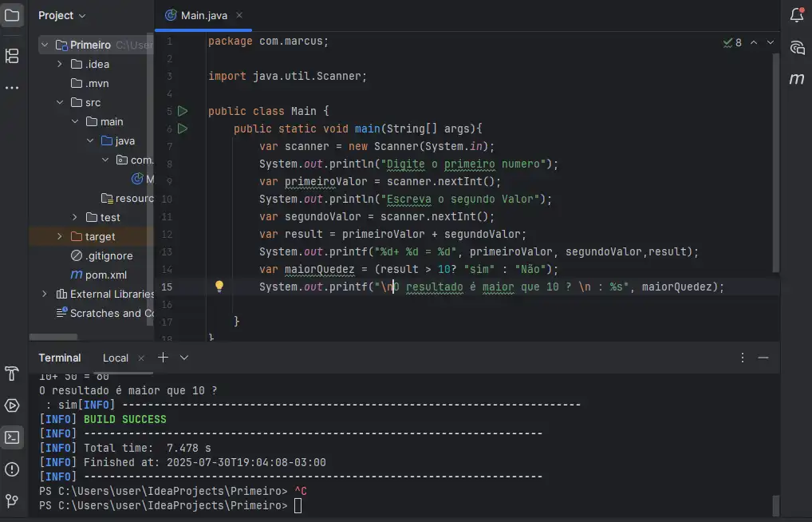This screenshot has width=812, height=522.
Task: Open the Project view dropdown
Action: point(61,15)
